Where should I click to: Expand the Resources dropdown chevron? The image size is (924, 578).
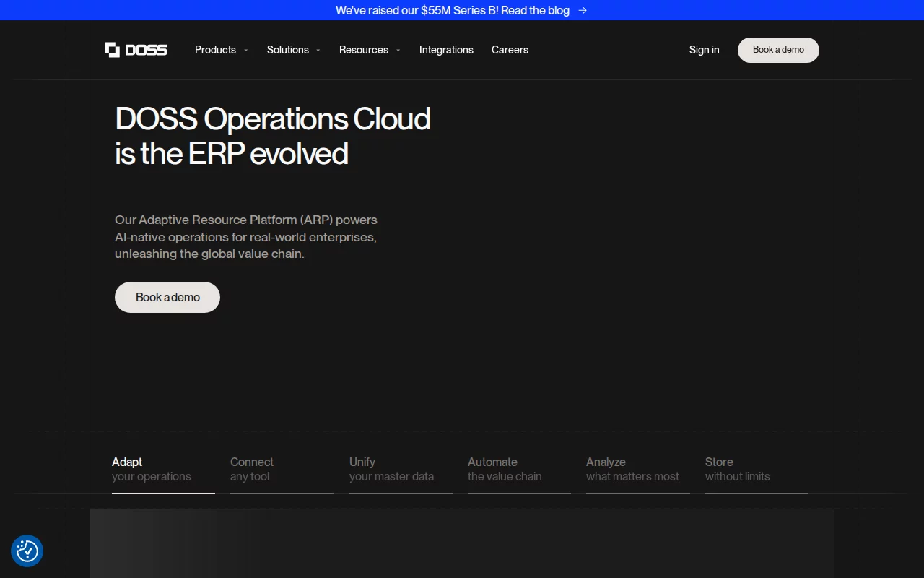pos(398,51)
